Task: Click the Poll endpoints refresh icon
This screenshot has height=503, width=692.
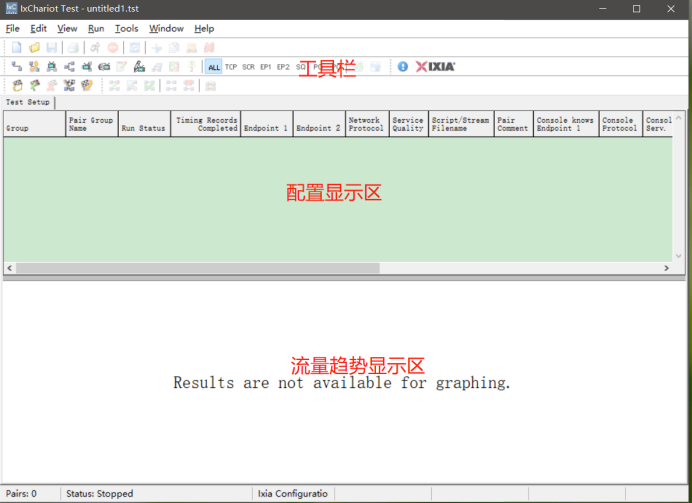Action: [135, 48]
